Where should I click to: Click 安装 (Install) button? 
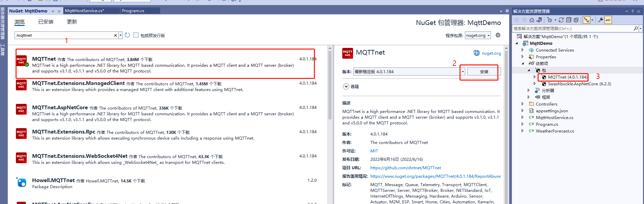pos(484,72)
